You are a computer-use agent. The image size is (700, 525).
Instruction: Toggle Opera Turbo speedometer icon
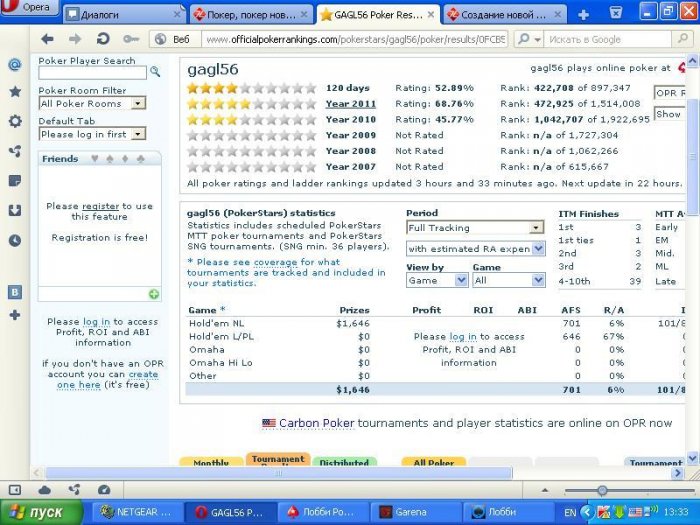tap(104, 490)
